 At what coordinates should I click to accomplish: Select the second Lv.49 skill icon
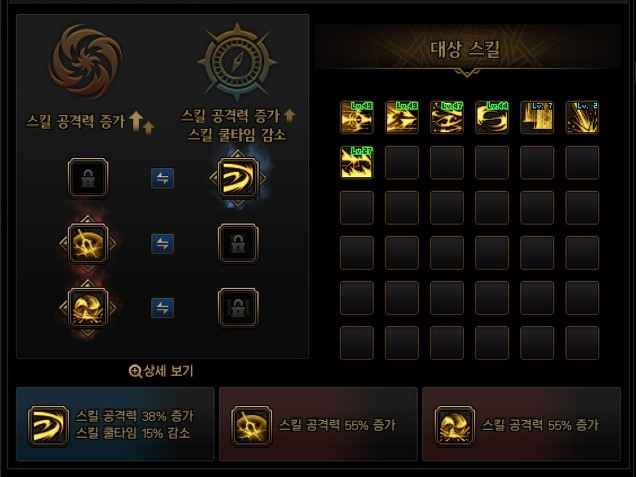pyautogui.click(x=402, y=117)
